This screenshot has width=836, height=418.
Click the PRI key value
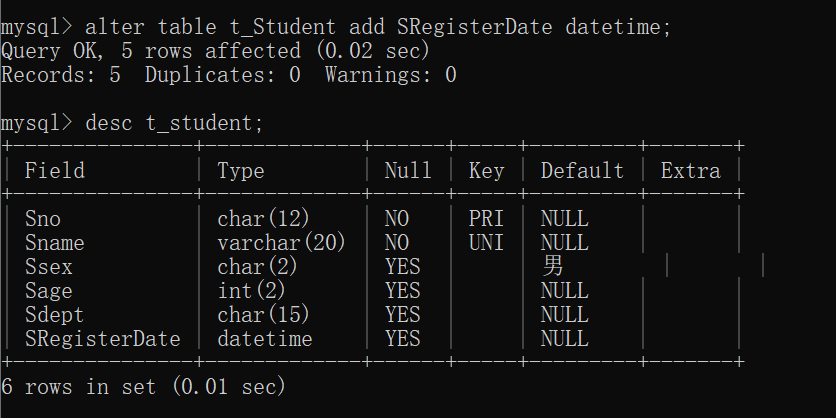pyautogui.click(x=486, y=219)
